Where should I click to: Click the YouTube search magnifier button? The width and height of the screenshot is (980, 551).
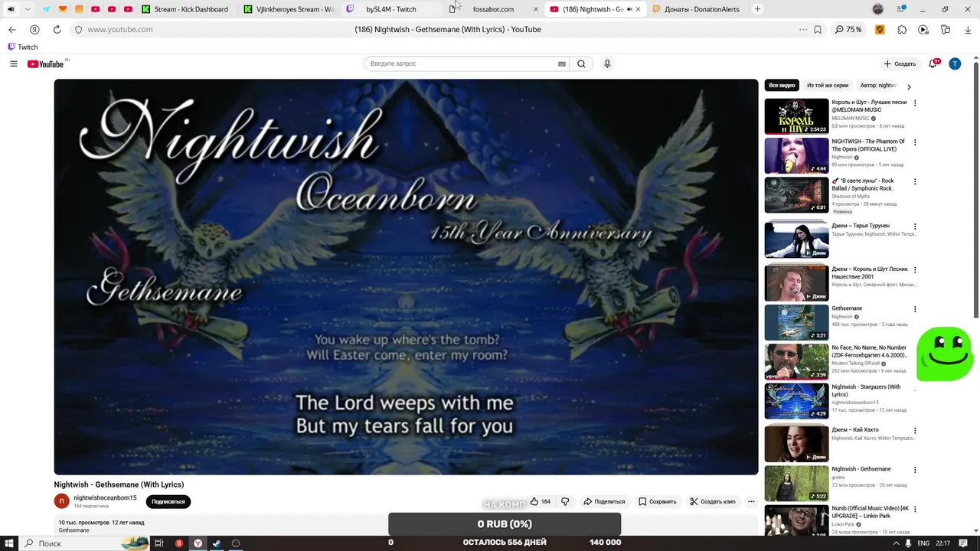581,64
